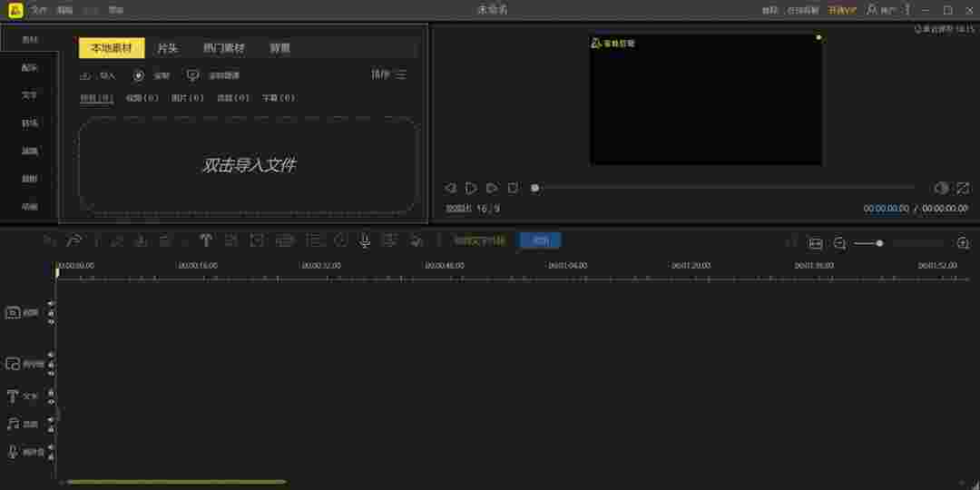This screenshot has width=980, height=490.
Task: Open the 排序 sort dropdown
Action: (388, 74)
